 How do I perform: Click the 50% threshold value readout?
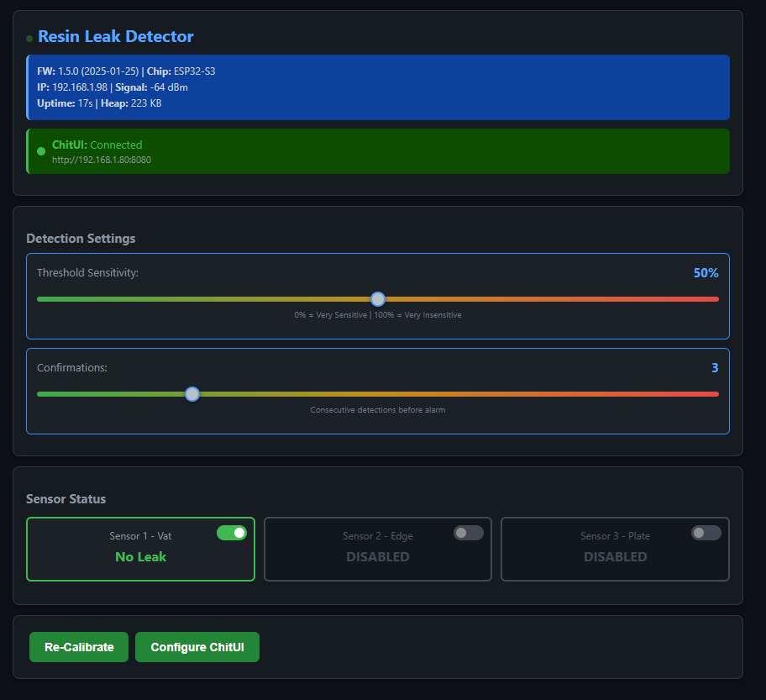(x=706, y=273)
